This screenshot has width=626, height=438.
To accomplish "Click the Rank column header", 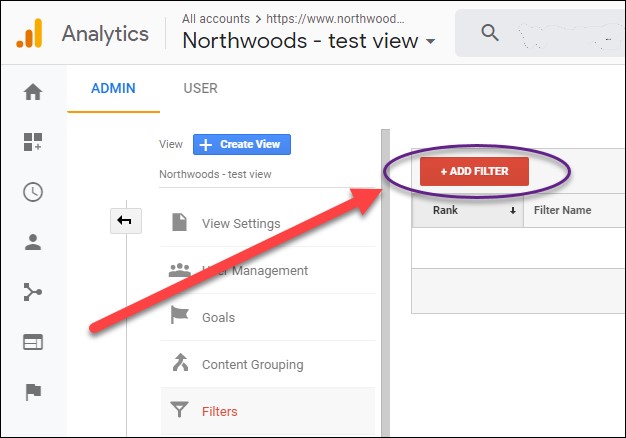I will coord(468,210).
